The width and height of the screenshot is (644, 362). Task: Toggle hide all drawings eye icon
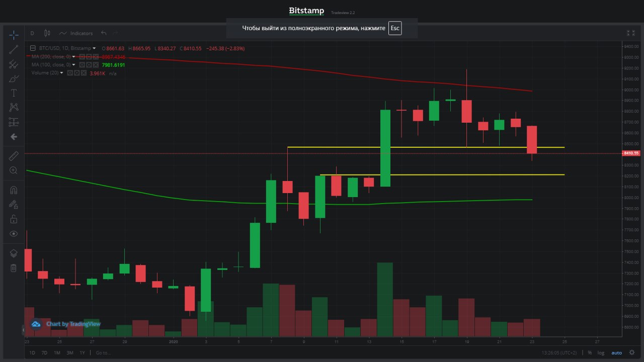(x=14, y=233)
